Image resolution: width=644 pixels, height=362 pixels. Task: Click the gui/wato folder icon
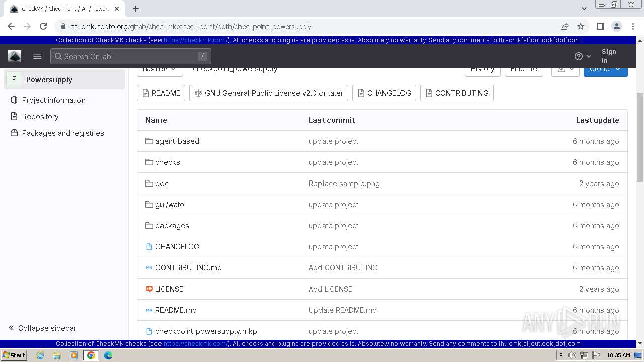(x=149, y=204)
